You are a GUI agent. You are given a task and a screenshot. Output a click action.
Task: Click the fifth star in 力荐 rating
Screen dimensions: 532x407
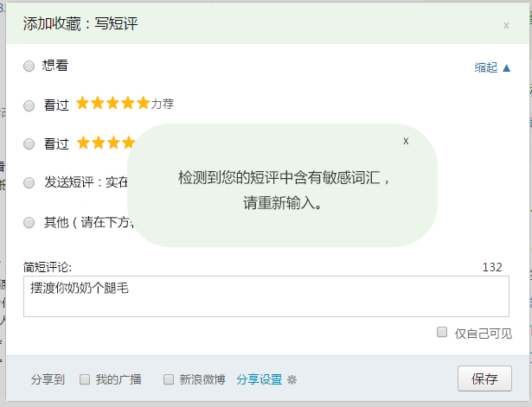point(143,104)
